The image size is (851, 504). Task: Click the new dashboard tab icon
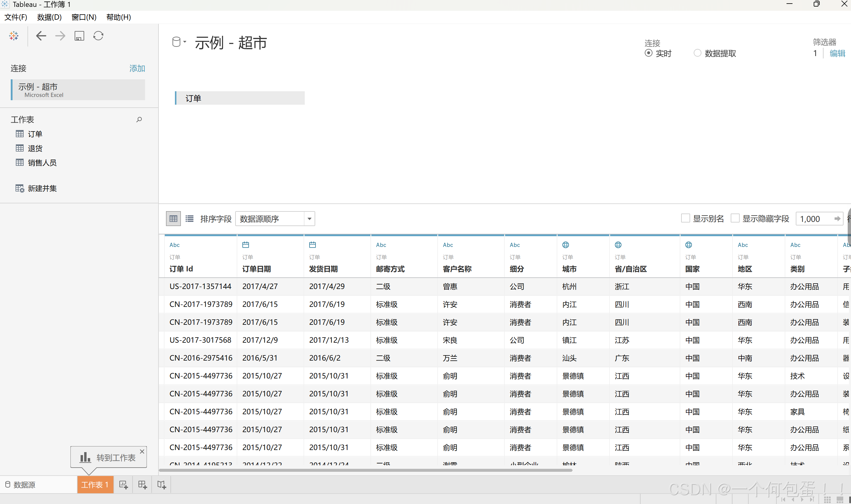(142, 485)
